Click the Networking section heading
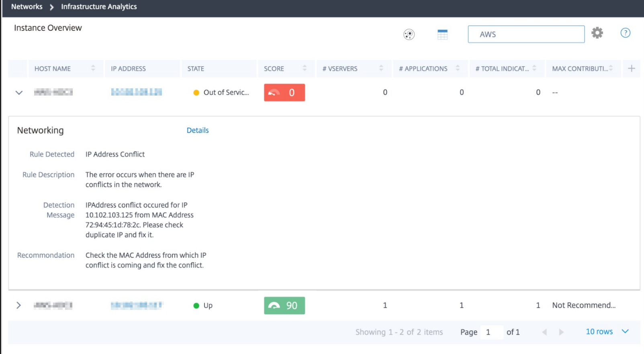Image resolution: width=644 pixels, height=354 pixels. [40, 130]
